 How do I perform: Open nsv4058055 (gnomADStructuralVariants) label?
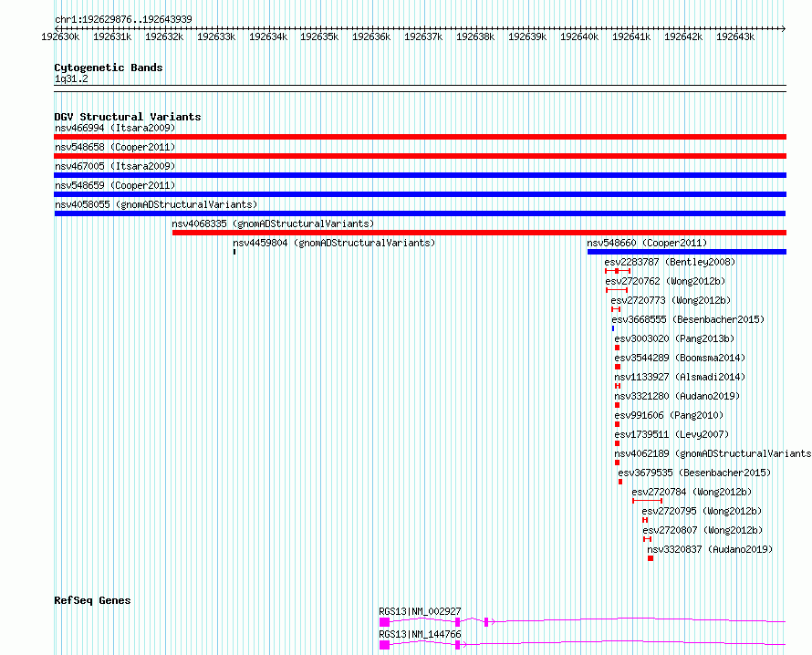point(156,204)
